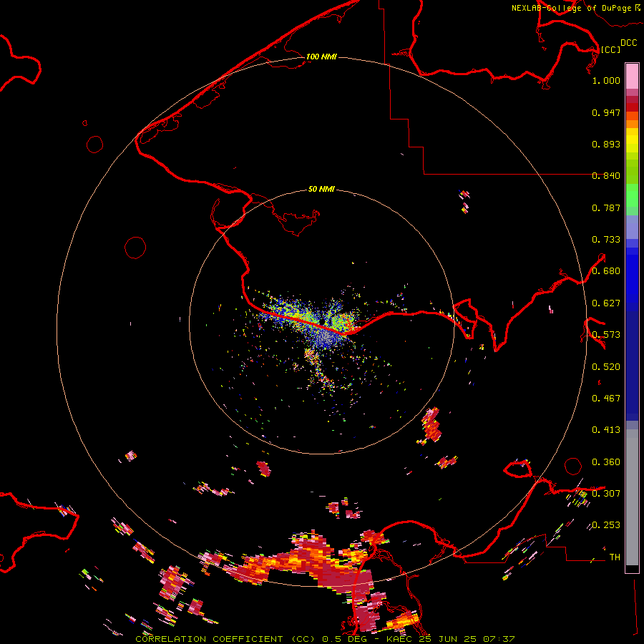Click the 50 NMI range ring label

(x=321, y=190)
